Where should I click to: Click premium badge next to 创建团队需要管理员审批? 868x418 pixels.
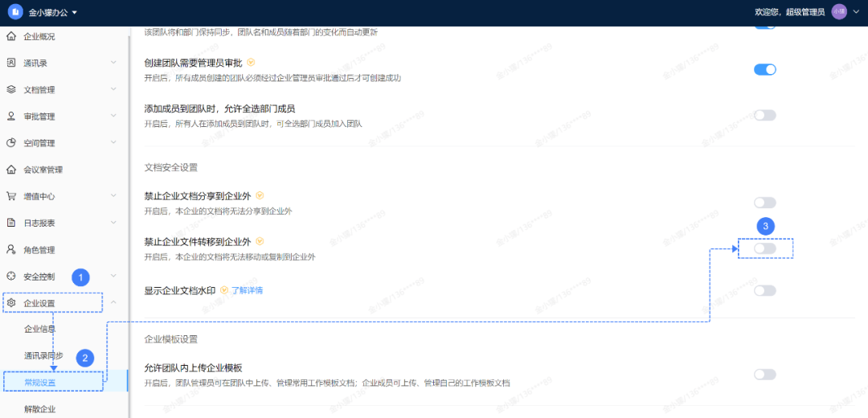point(251,63)
